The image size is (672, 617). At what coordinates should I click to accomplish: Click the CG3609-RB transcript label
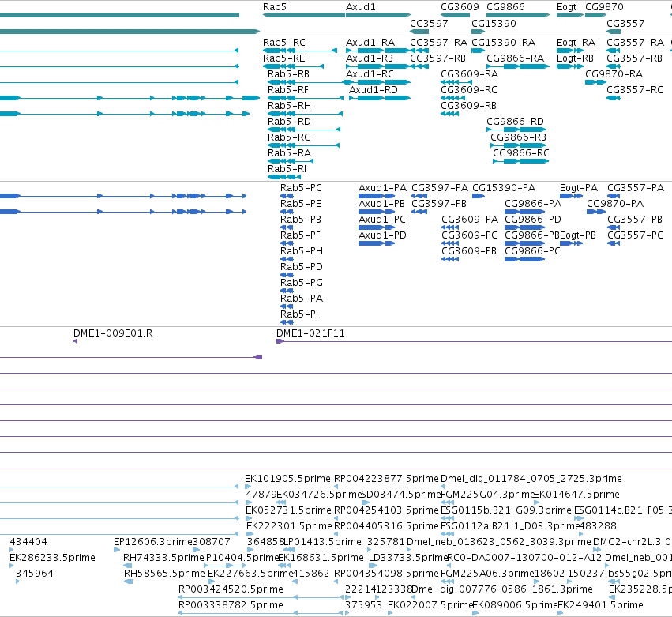(x=468, y=106)
